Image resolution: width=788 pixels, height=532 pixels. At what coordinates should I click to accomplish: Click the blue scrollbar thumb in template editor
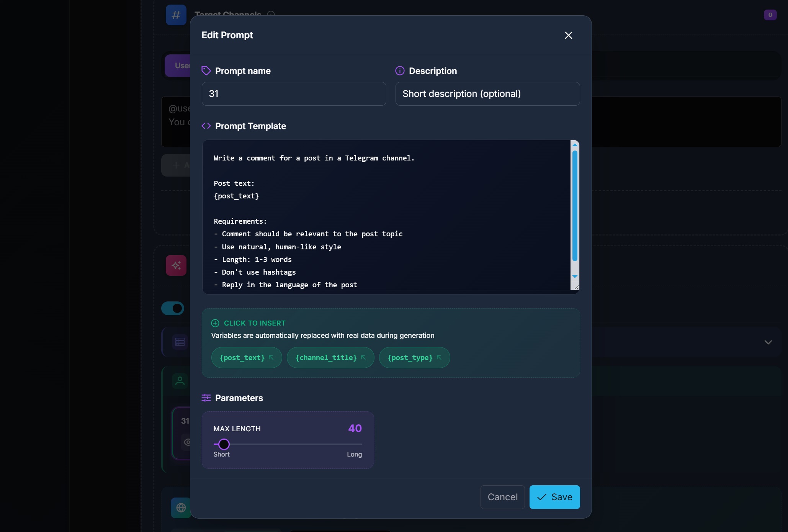tap(575, 206)
